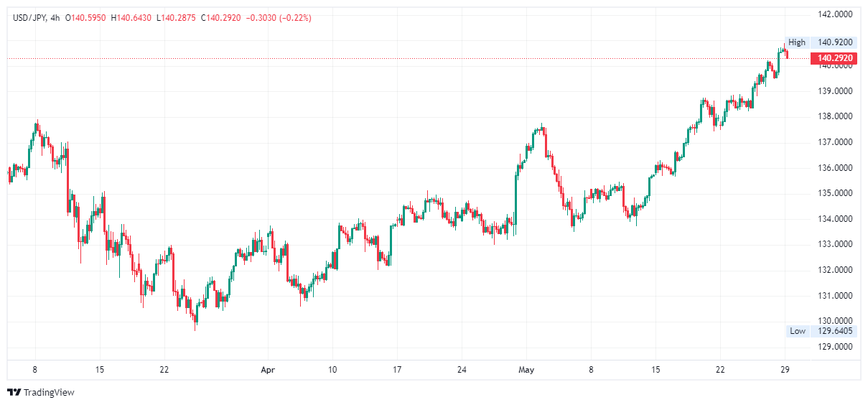The image size is (868, 405).
Task: Click the Apr marker on time axis
Action: (x=268, y=370)
